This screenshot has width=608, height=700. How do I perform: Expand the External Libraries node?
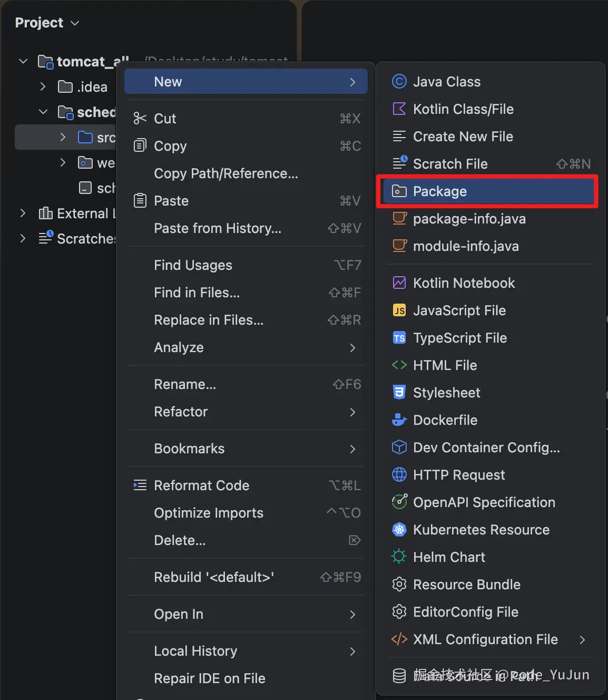(x=23, y=213)
